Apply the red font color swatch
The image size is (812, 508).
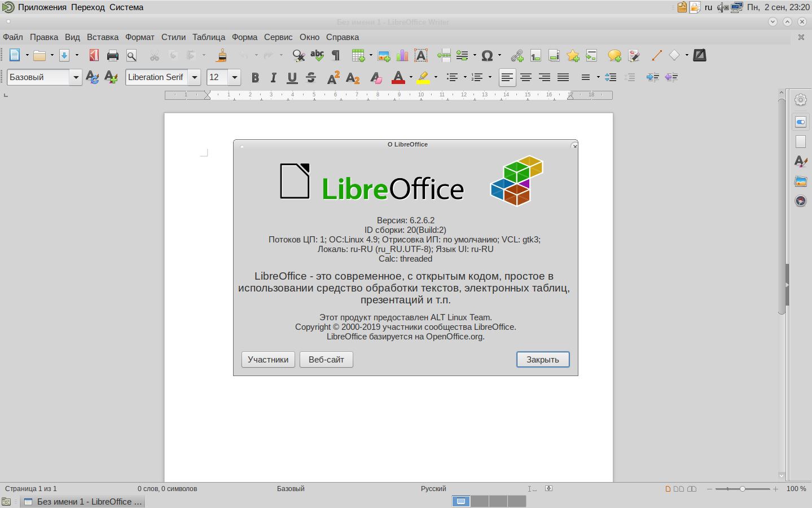398,77
